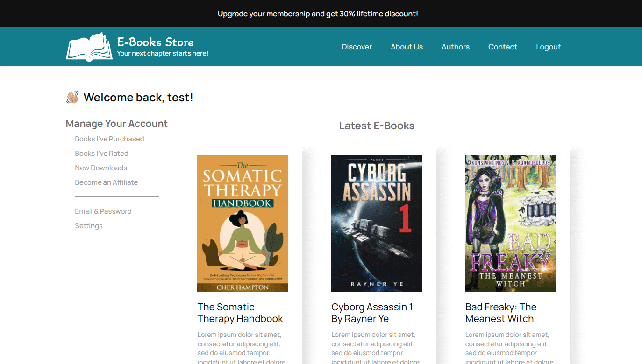Open the Authors nav link
This screenshot has height=364, width=642.
(455, 47)
